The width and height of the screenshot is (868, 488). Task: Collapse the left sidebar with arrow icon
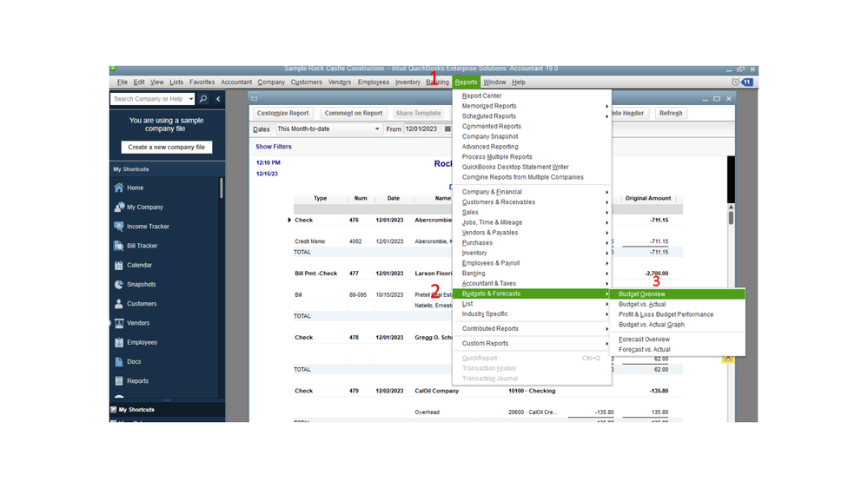(x=218, y=99)
